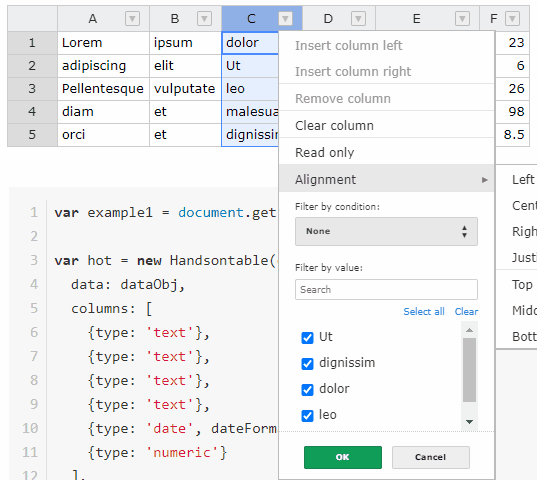
Task: Open column B dropdown menu button
Action: coord(204,18)
